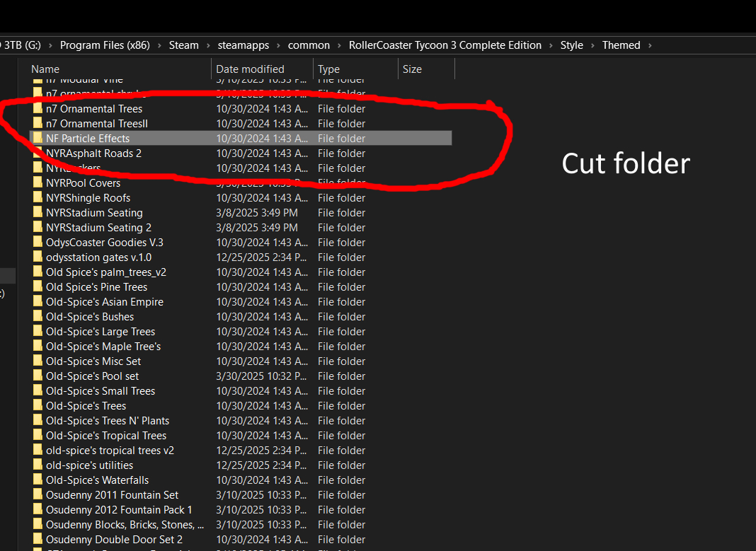Click Old-Spice's Trees folder icon

click(x=38, y=405)
